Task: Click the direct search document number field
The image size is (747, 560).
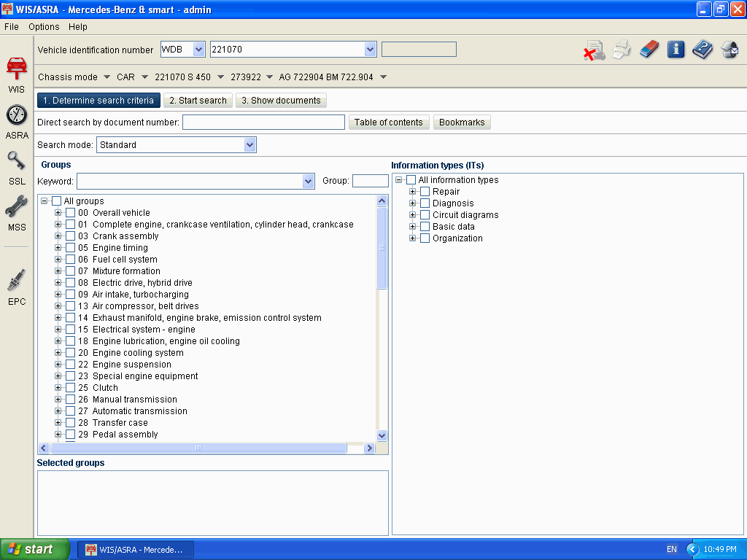Action: [263, 122]
